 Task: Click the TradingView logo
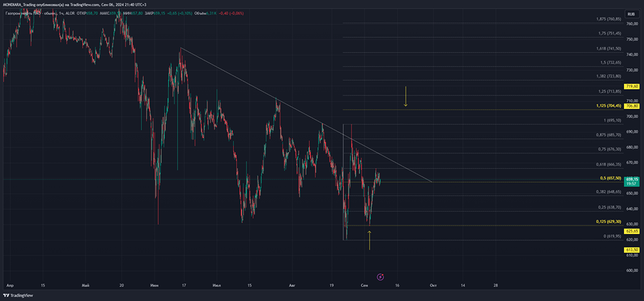[x=18, y=295]
